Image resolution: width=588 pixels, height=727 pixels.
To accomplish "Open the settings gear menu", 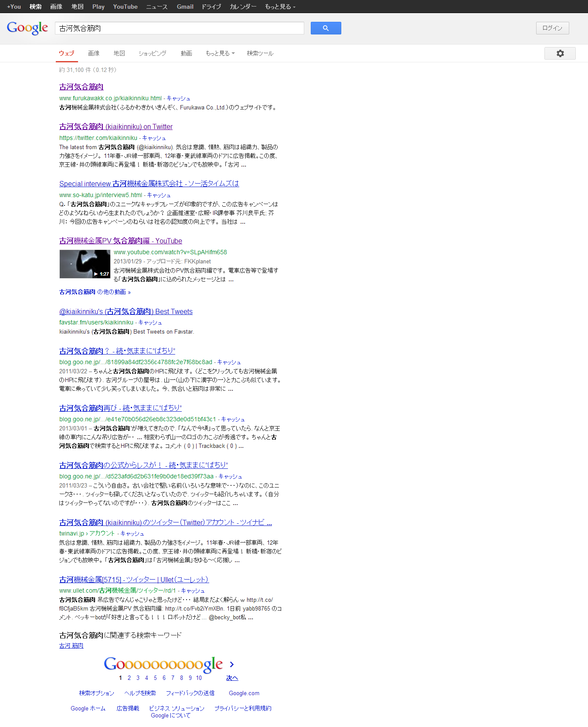I will (560, 53).
